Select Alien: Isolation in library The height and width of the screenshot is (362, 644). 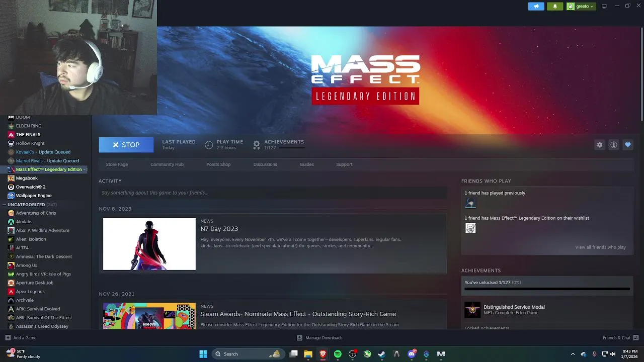coord(31,239)
